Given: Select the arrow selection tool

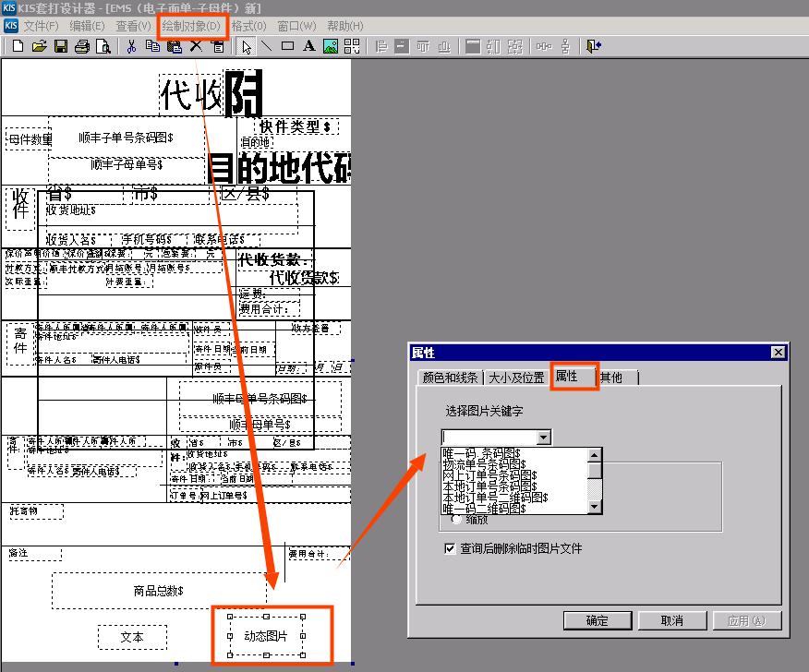Looking at the screenshot, I should click(x=247, y=44).
